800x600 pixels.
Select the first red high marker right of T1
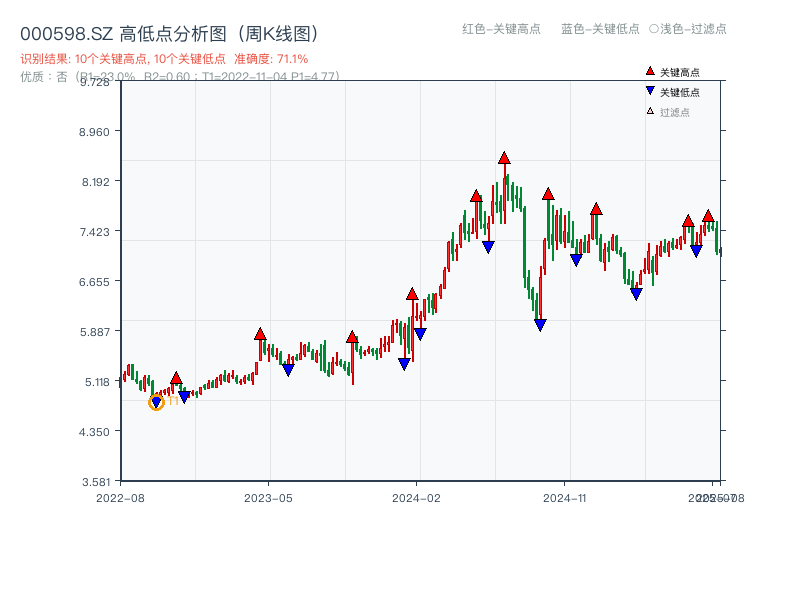176,378
